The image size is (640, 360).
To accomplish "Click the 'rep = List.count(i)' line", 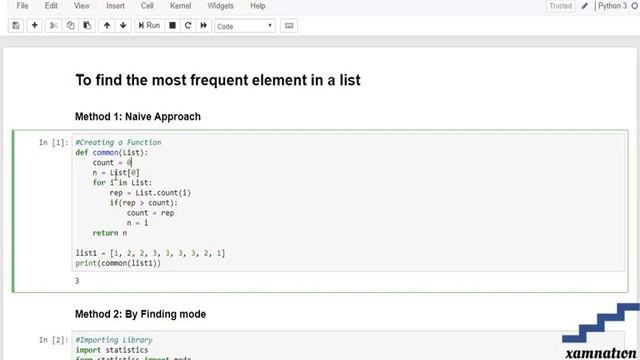I will click(150, 193).
